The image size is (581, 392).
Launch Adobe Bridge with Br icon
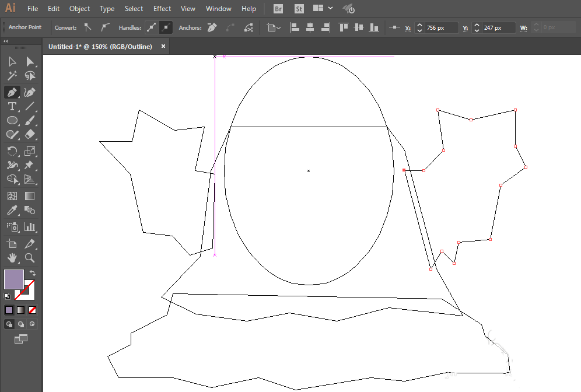pos(278,9)
